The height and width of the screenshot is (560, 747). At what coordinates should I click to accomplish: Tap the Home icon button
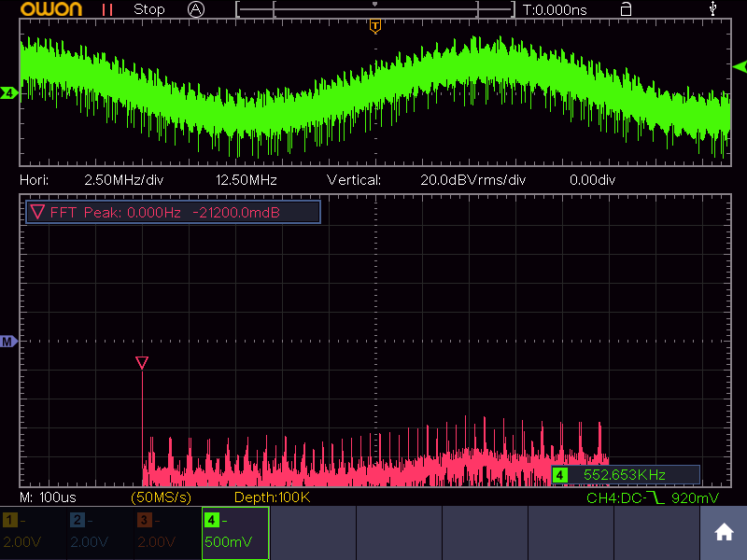(723, 533)
